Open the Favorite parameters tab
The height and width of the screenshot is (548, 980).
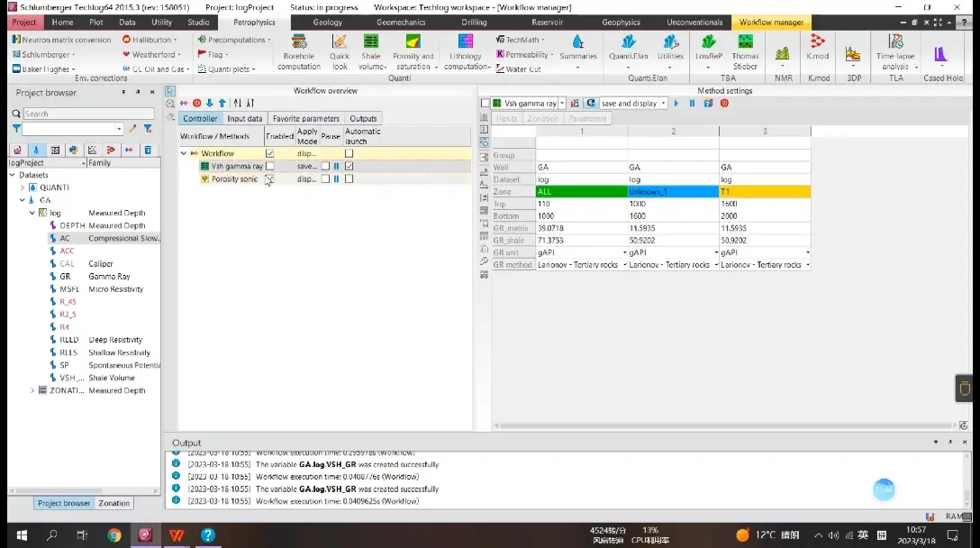[x=306, y=118]
